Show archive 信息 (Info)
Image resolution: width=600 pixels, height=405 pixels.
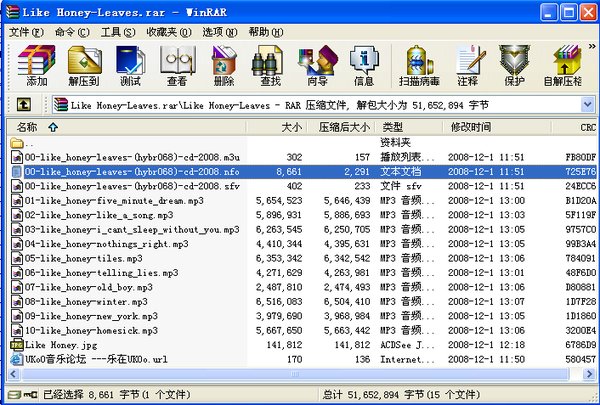coord(364,65)
